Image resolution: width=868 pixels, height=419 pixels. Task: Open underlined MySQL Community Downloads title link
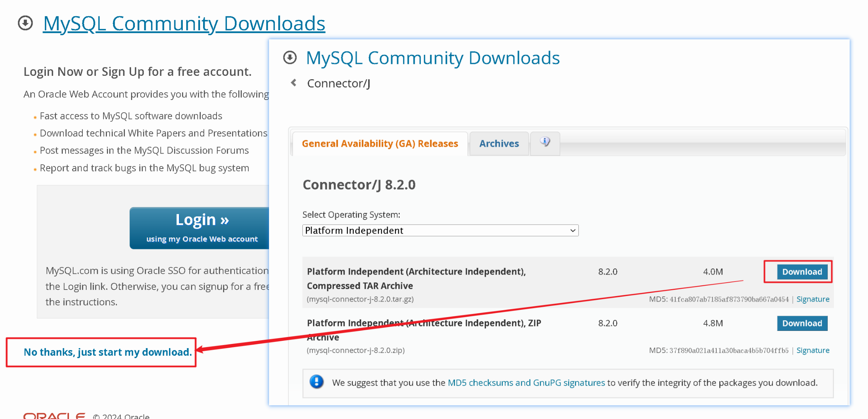[184, 23]
